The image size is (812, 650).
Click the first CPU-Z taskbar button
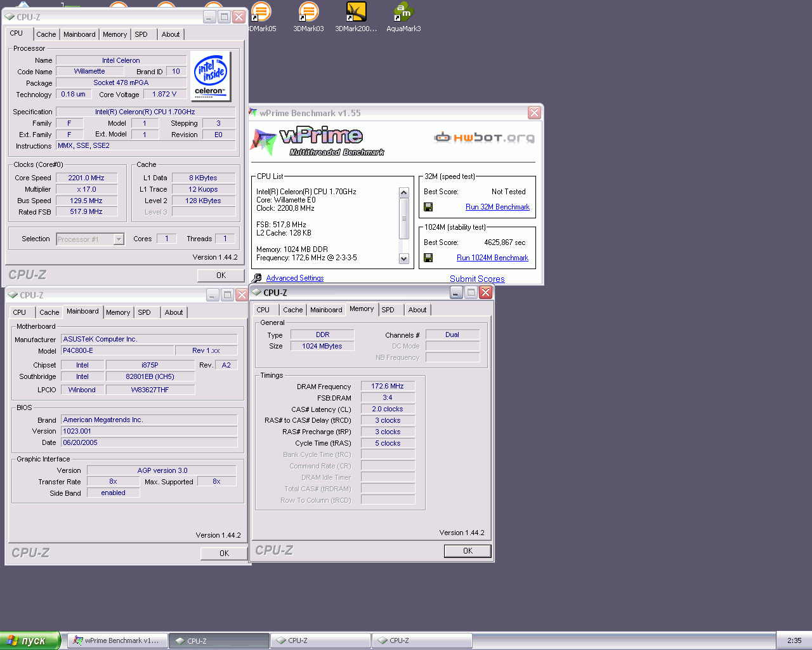(219, 640)
